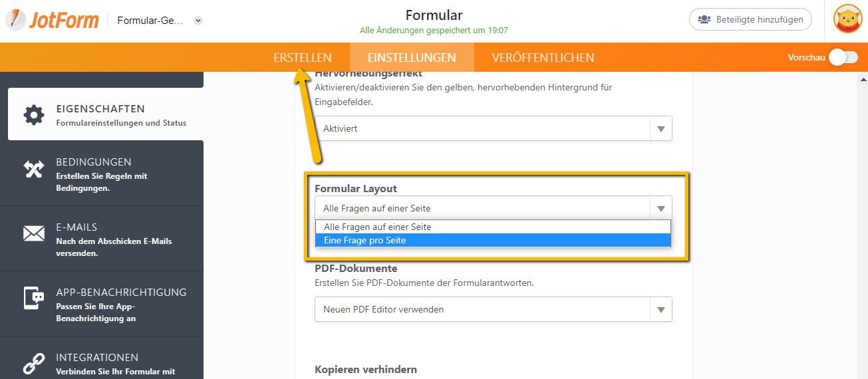Switch to the ERSTELLEN tab

(x=302, y=58)
